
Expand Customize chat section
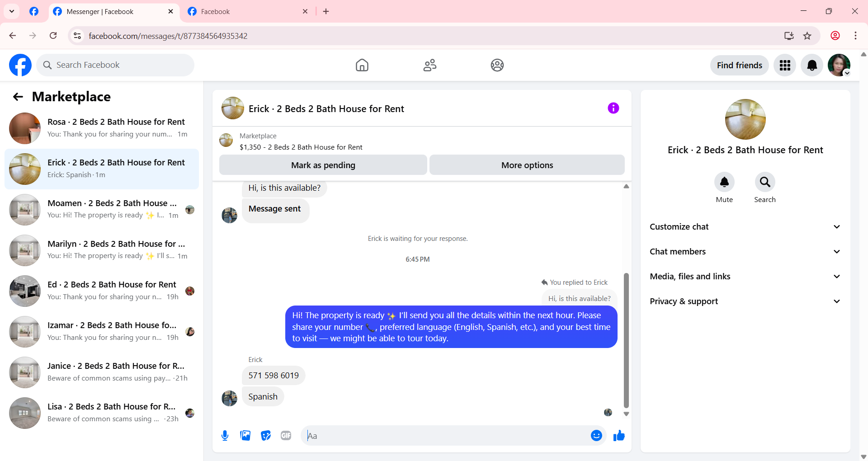pyautogui.click(x=745, y=227)
